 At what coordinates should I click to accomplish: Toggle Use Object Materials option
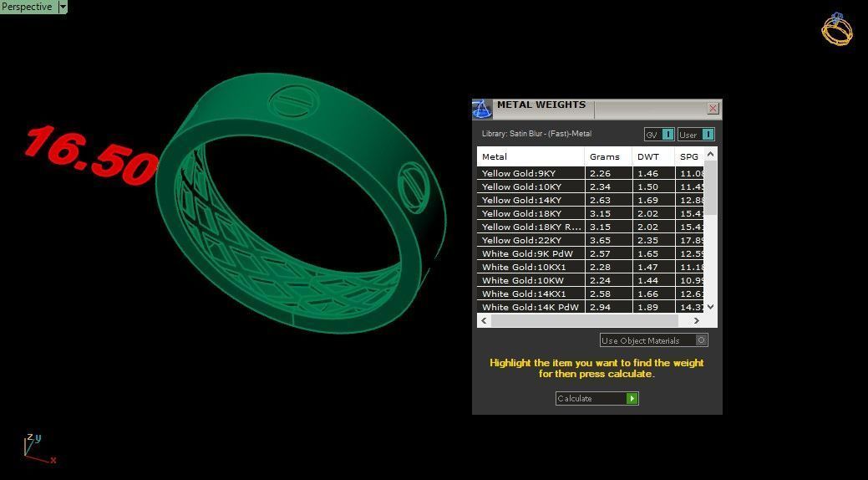(654, 340)
